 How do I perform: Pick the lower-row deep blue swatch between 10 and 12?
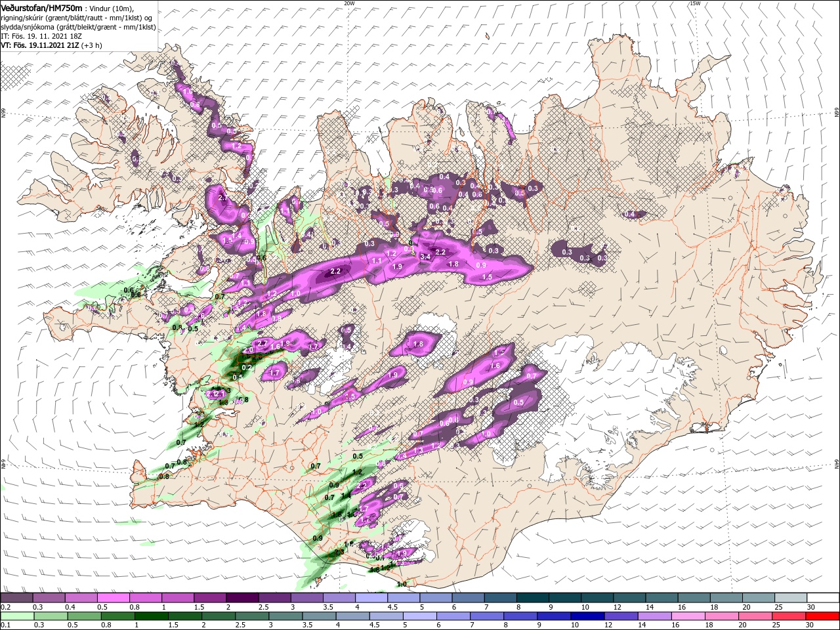coord(587,616)
